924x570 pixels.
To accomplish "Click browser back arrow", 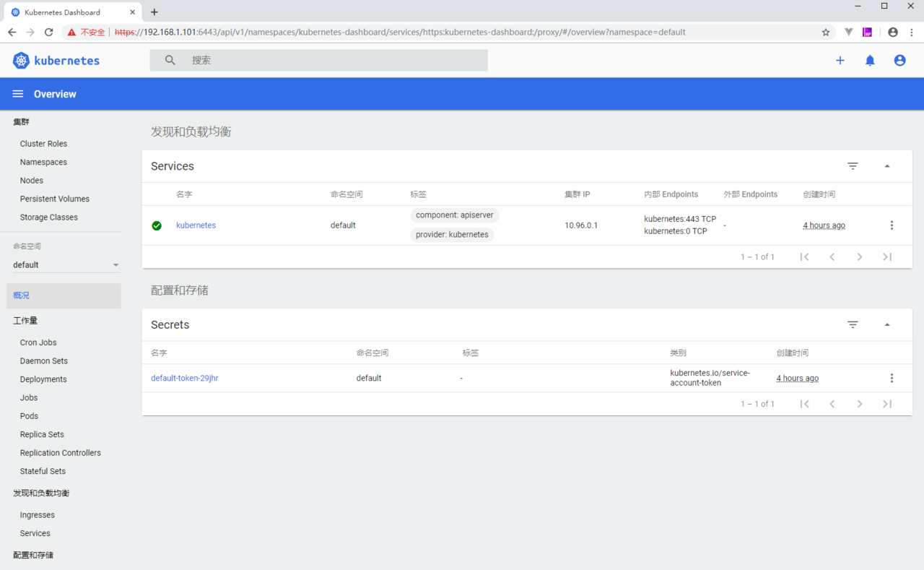I will [12, 33].
